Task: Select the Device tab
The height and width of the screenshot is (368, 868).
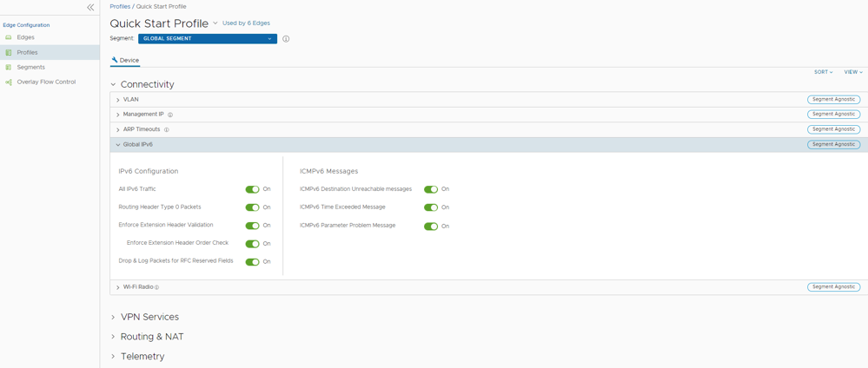Action: click(x=125, y=61)
